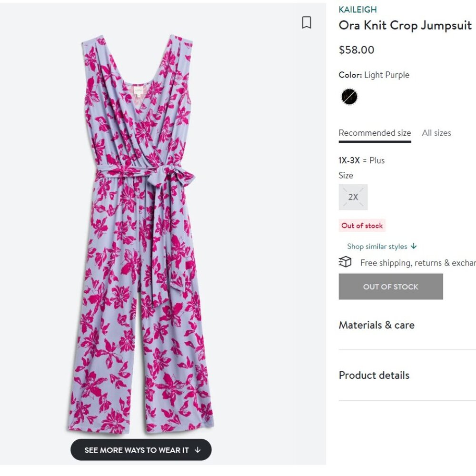Image resolution: width=476 pixels, height=476 pixels.
Task: Click the 1X-3X = Plus label
Action: (x=361, y=160)
